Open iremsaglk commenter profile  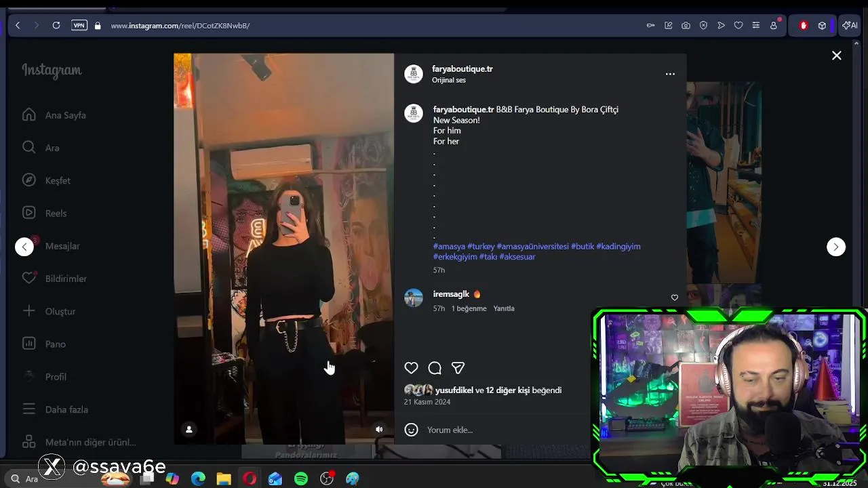point(451,294)
